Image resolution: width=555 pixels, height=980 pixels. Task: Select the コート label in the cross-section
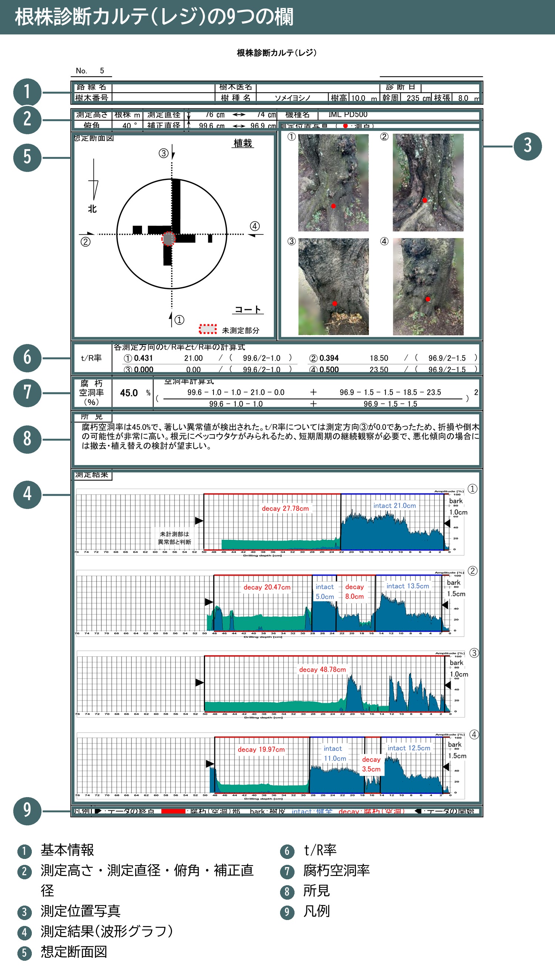(x=248, y=310)
